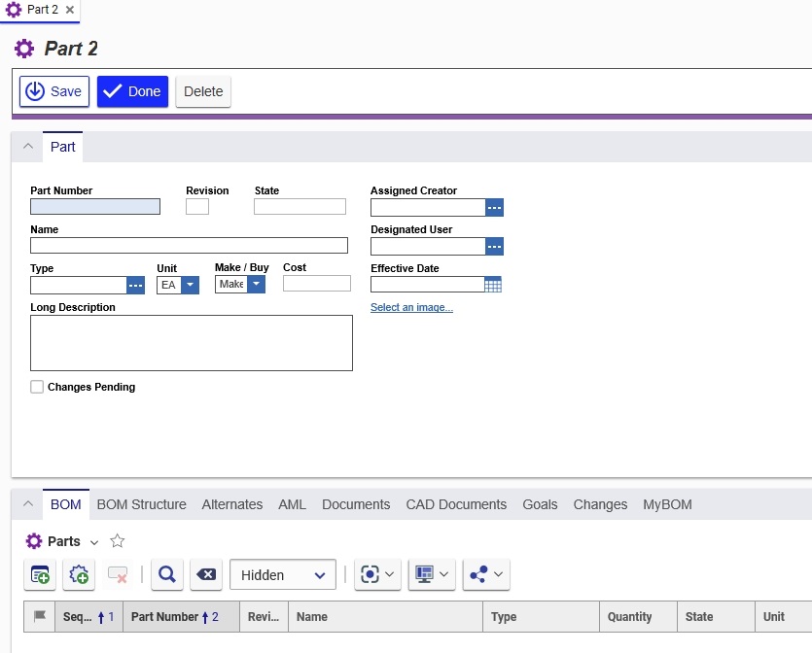Image resolution: width=812 pixels, height=653 pixels.
Task: Click the Select an image link
Action: coord(411,307)
